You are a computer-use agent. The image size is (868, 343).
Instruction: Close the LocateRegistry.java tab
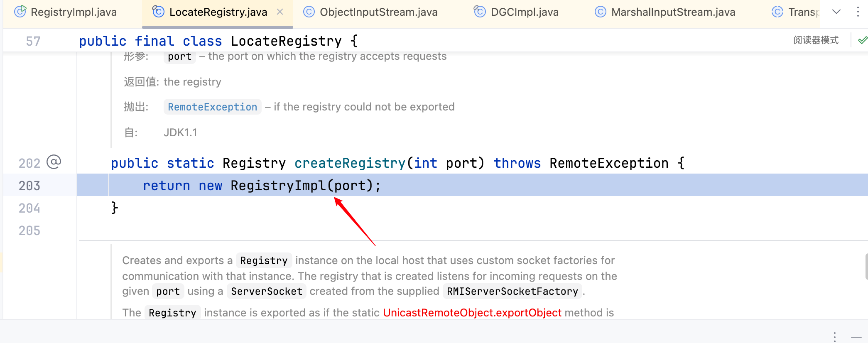(280, 12)
